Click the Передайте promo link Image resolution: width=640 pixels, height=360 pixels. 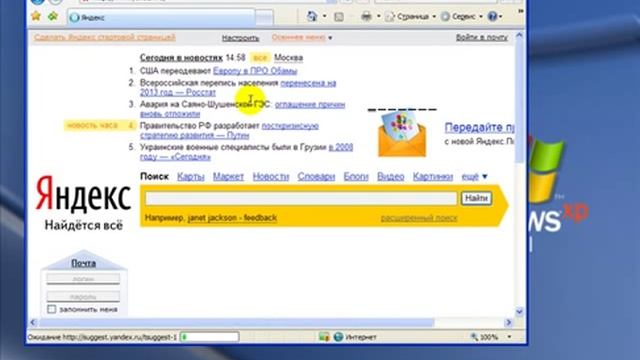coord(479,127)
